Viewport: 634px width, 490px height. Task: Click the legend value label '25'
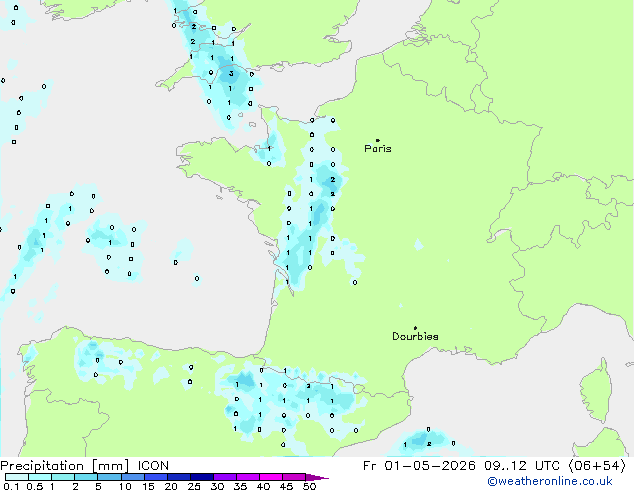194,486
